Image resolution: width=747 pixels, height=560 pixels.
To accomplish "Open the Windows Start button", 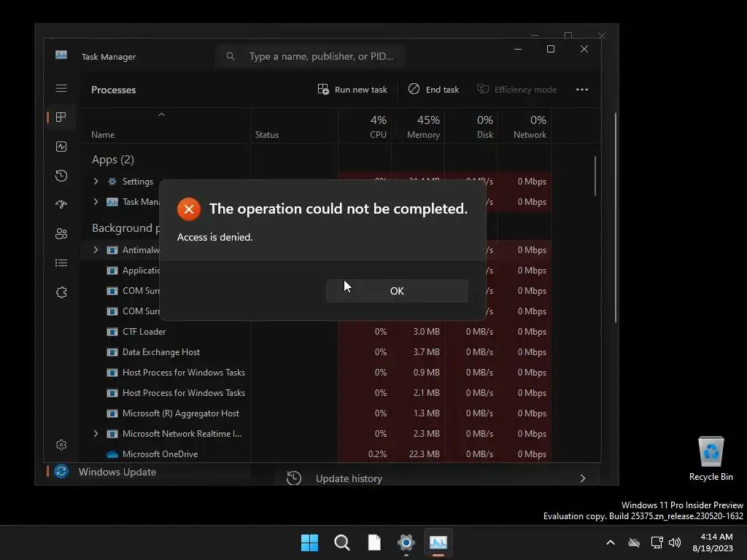I will tap(309, 542).
